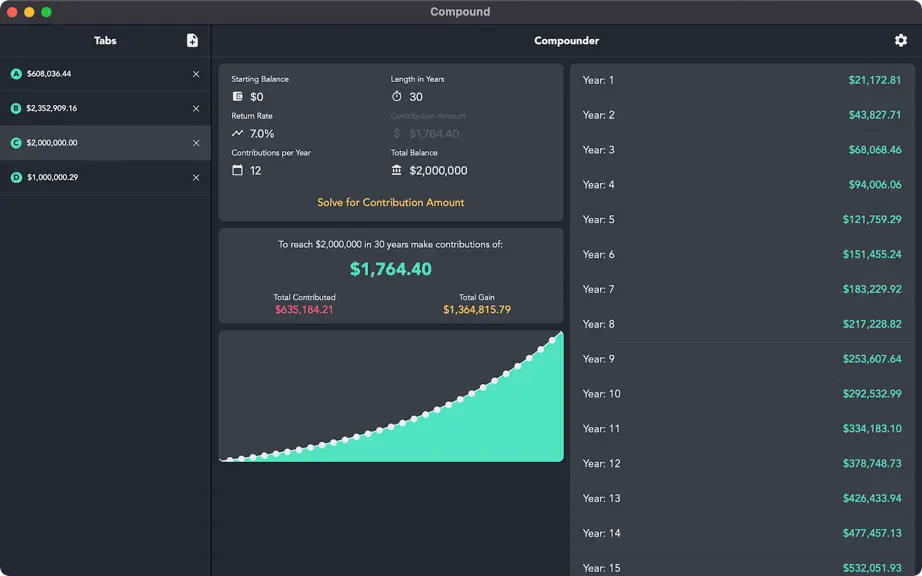
Task: Open settings with the gear icon
Action: coord(900,41)
